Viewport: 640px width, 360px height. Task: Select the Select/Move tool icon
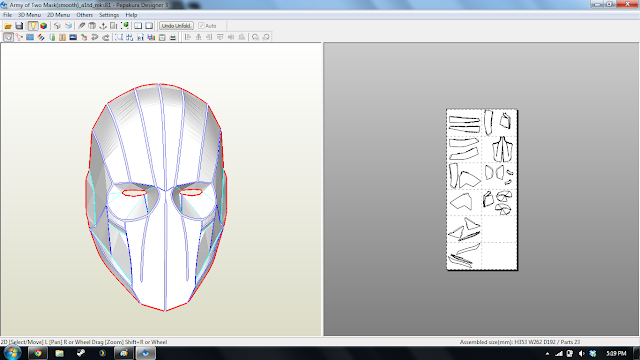point(8,37)
